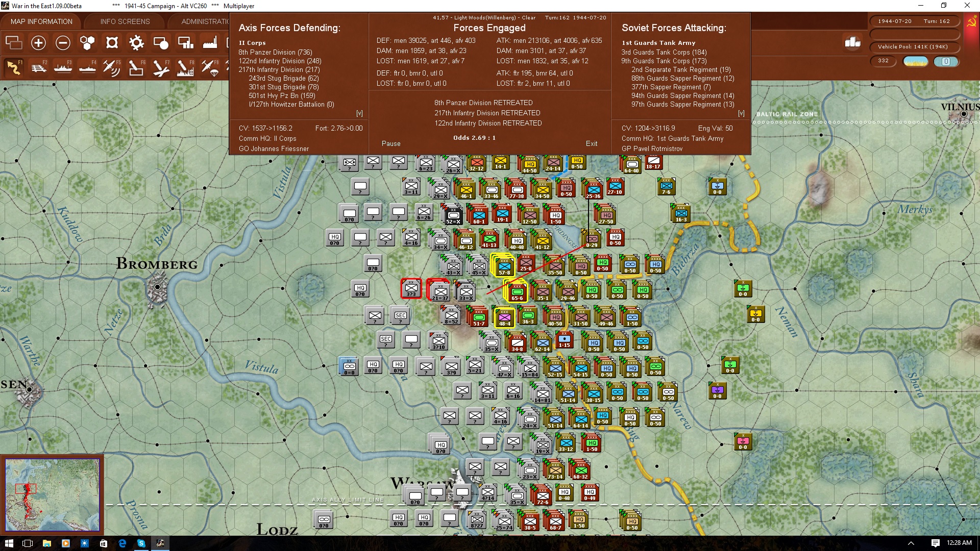Click GP Pavel Rotmistrov leader name

pyautogui.click(x=652, y=149)
